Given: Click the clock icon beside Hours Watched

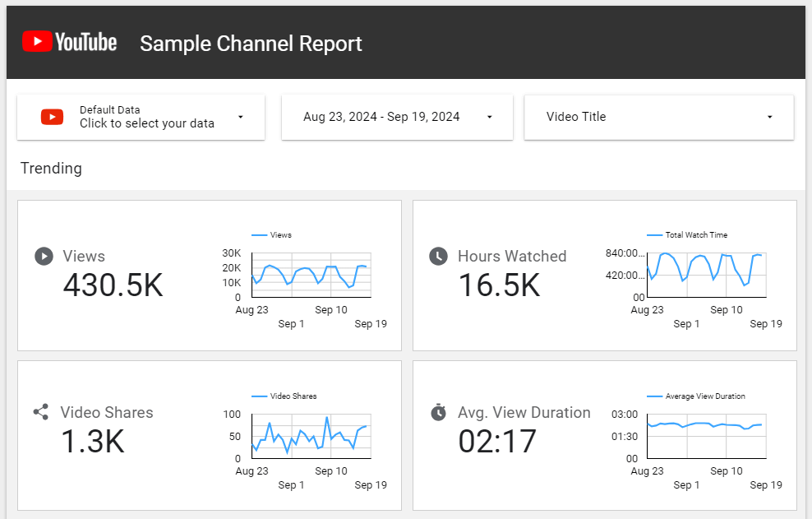Looking at the screenshot, I should [x=439, y=256].
